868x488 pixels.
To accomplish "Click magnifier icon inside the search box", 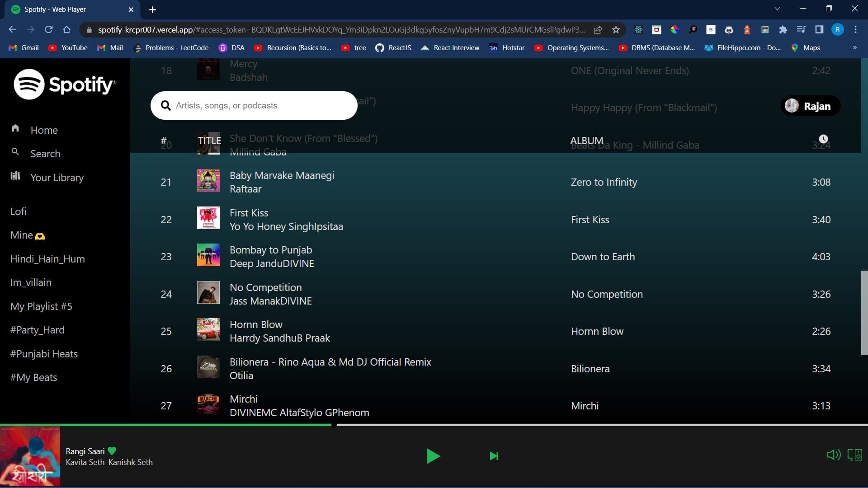I will tap(166, 105).
